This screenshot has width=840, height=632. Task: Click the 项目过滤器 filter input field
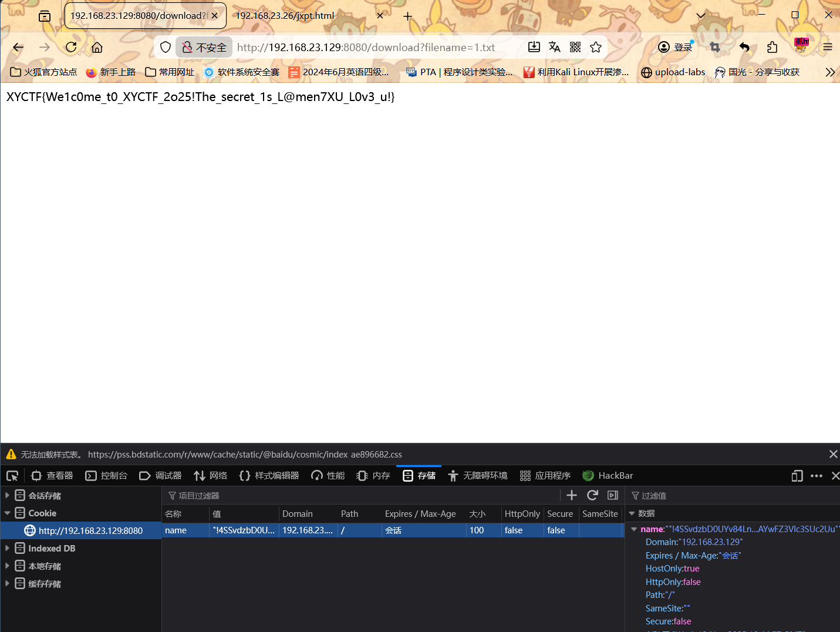pos(352,496)
